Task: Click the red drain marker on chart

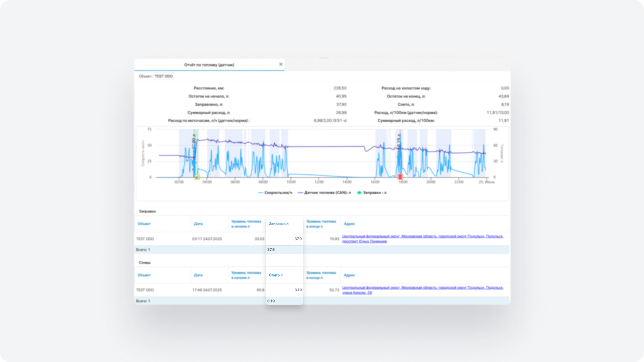Action: click(400, 177)
